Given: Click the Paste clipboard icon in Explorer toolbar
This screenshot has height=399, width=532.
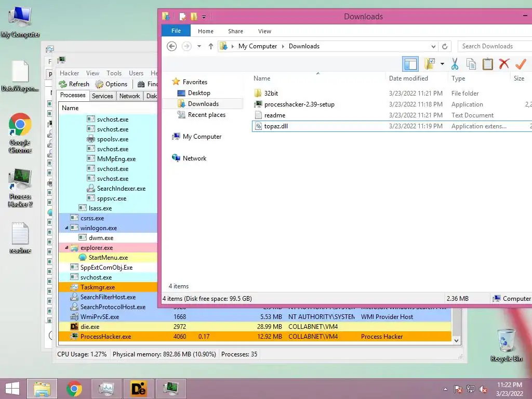Looking at the screenshot, I should point(487,64).
